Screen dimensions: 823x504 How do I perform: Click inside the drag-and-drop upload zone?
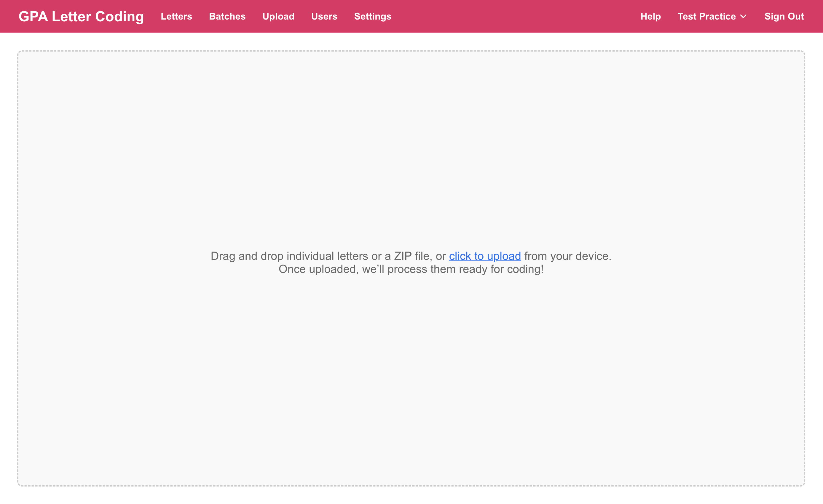[411, 367]
